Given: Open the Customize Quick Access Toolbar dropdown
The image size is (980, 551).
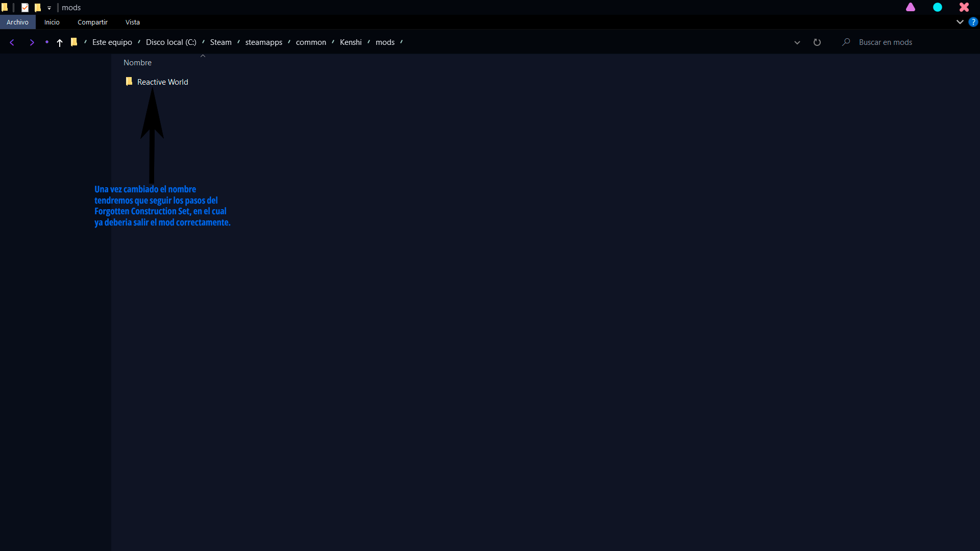Looking at the screenshot, I should coord(49,8).
